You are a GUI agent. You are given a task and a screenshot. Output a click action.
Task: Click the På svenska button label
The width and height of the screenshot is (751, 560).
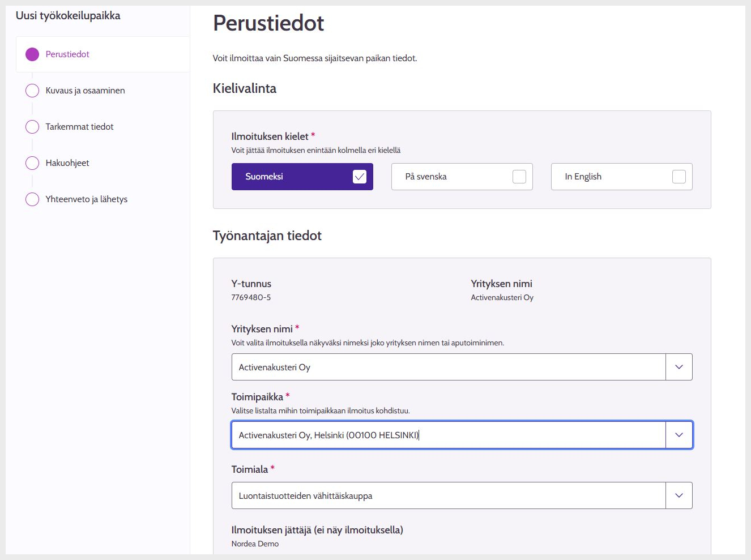point(426,177)
